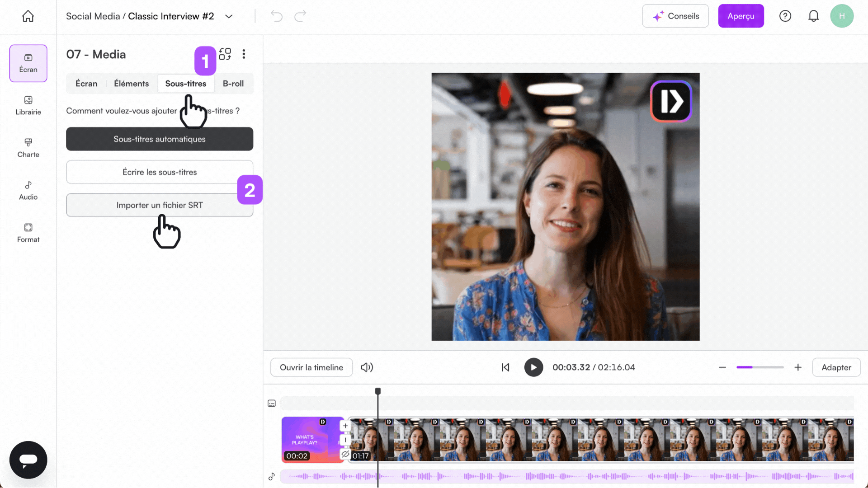Image resolution: width=868 pixels, height=488 pixels.
Task: Select the Éléments tab
Action: [131, 83]
